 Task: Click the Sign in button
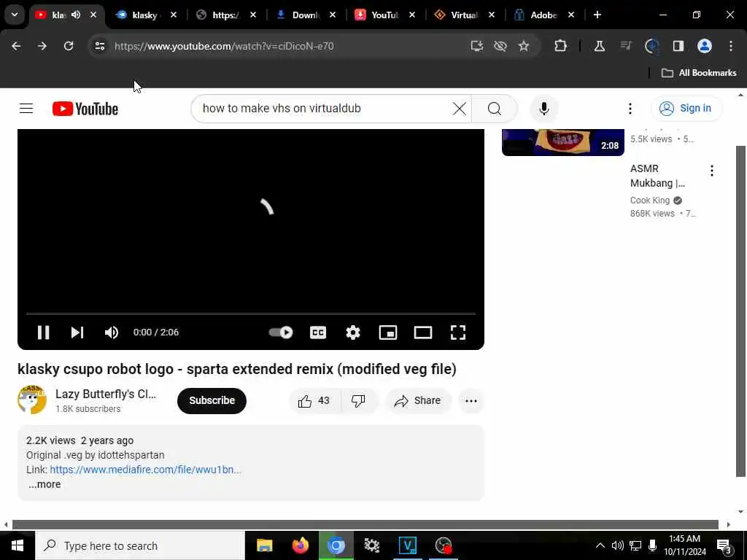686,109
